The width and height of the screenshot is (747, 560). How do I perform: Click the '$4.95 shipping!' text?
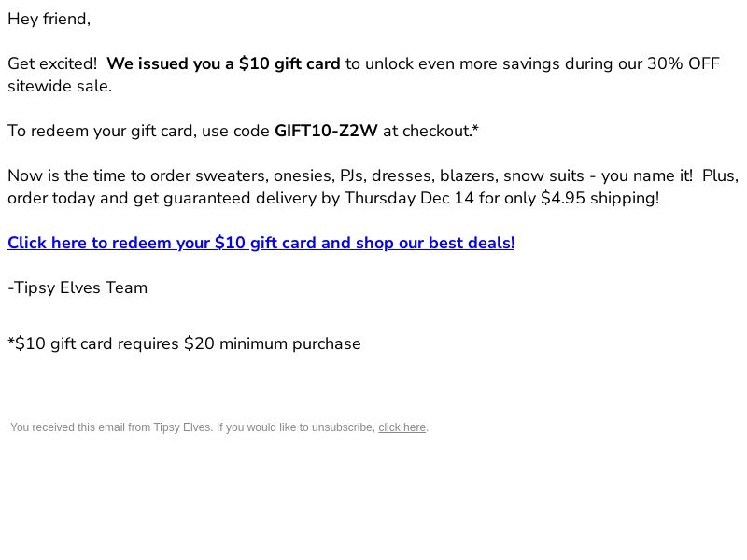pyautogui.click(x=600, y=198)
